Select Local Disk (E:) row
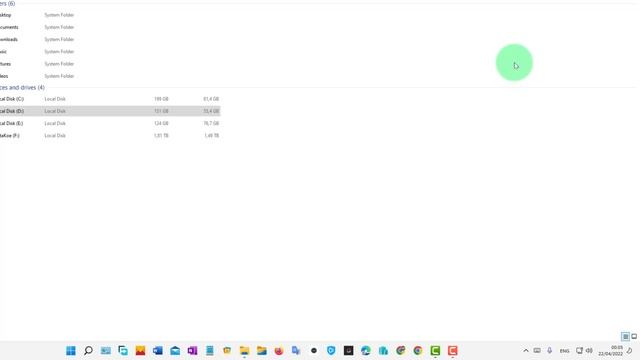This screenshot has height=360, width=640. (110, 123)
